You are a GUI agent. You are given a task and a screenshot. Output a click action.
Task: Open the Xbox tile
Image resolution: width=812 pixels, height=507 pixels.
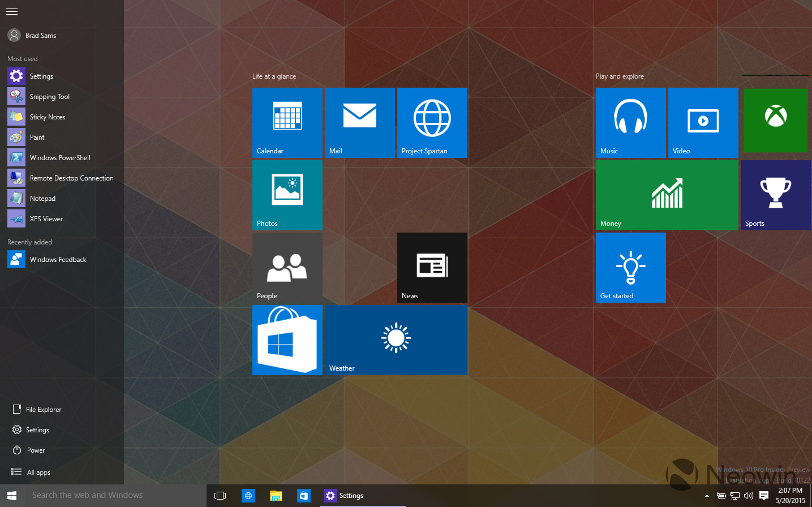(775, 120)
